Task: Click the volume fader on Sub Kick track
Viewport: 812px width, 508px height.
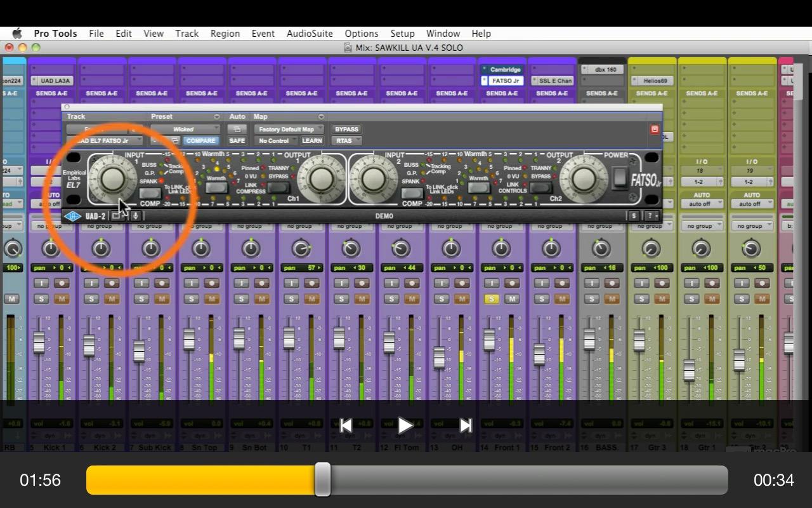Action: (x=139, y=351)
